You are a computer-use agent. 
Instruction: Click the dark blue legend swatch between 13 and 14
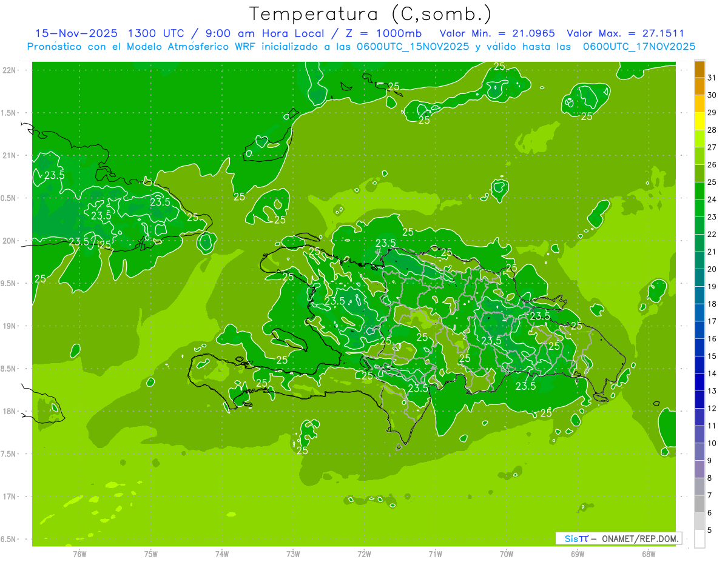pos(699,383)
